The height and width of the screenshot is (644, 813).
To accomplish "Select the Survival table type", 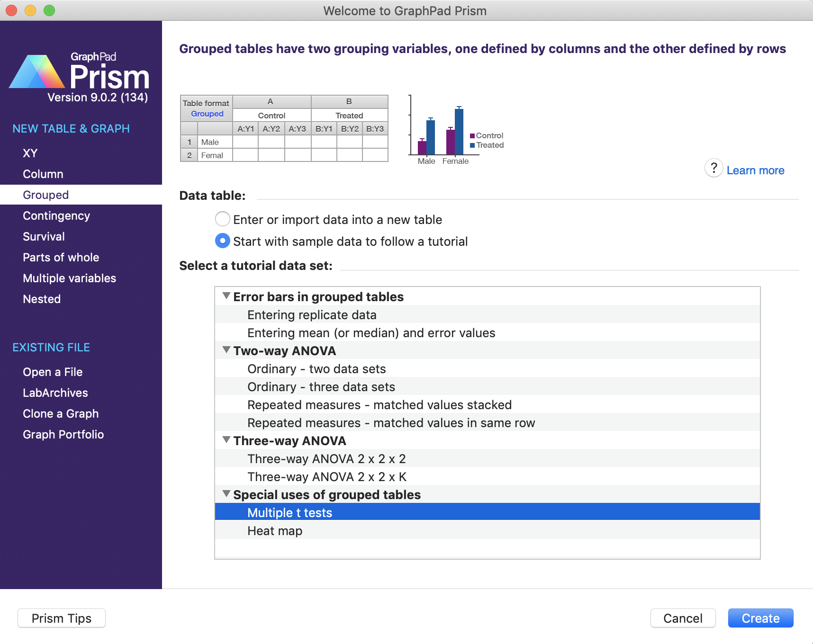I will pos(44,236).
